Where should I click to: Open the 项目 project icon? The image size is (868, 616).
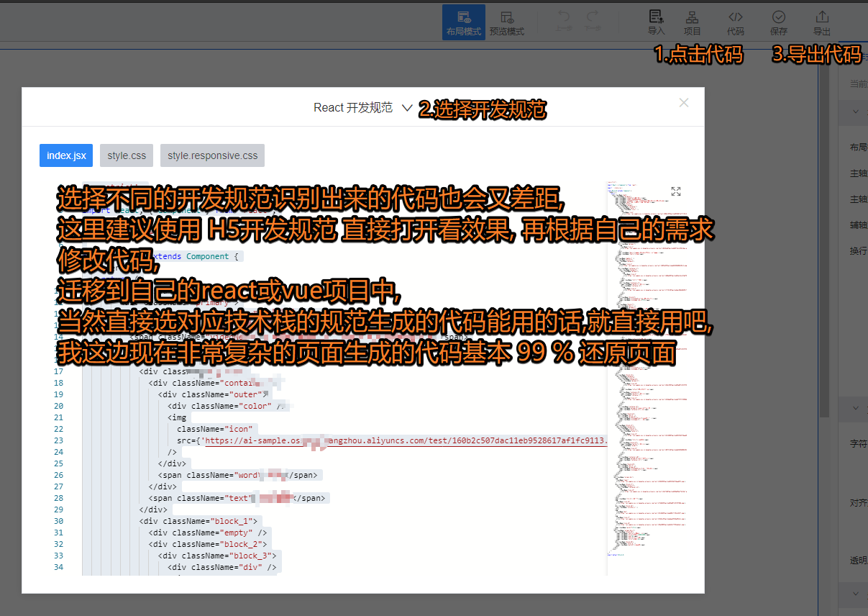[x=692, y=22]
